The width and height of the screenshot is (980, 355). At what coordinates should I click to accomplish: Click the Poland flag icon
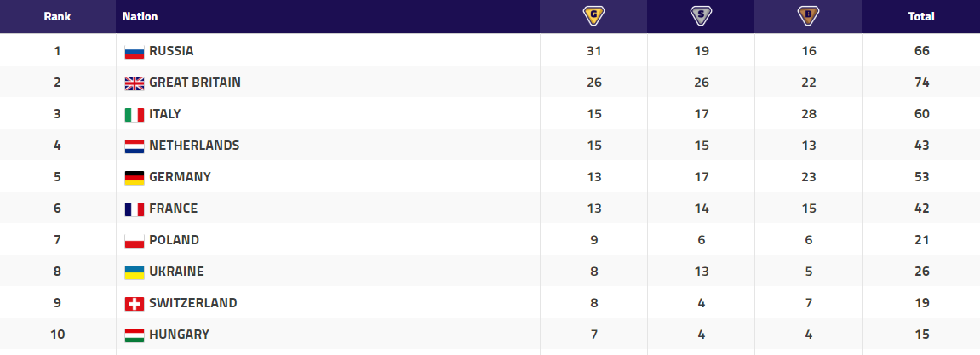click(135, 241)
